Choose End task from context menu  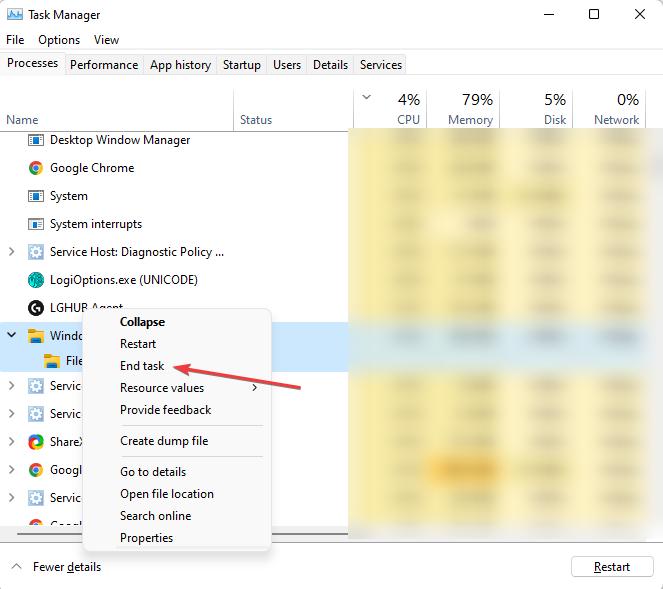[142, 366]
